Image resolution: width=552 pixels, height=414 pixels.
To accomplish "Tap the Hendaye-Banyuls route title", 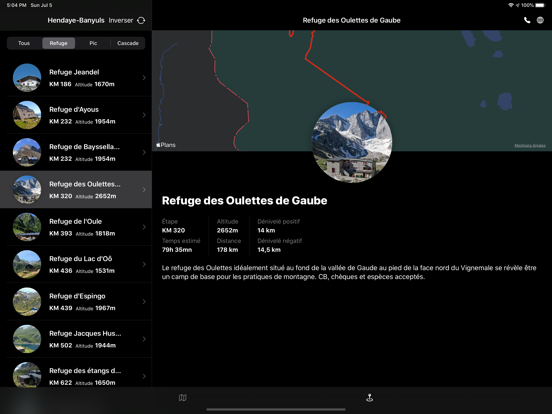I will click(x=76, y=20).
